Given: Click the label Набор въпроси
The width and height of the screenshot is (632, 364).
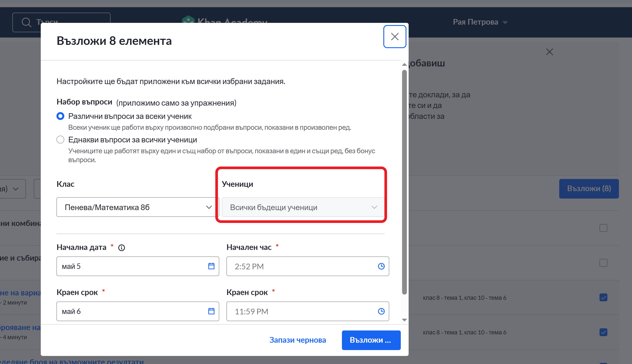Looking at the screenshot, I should tap(84, 102).
